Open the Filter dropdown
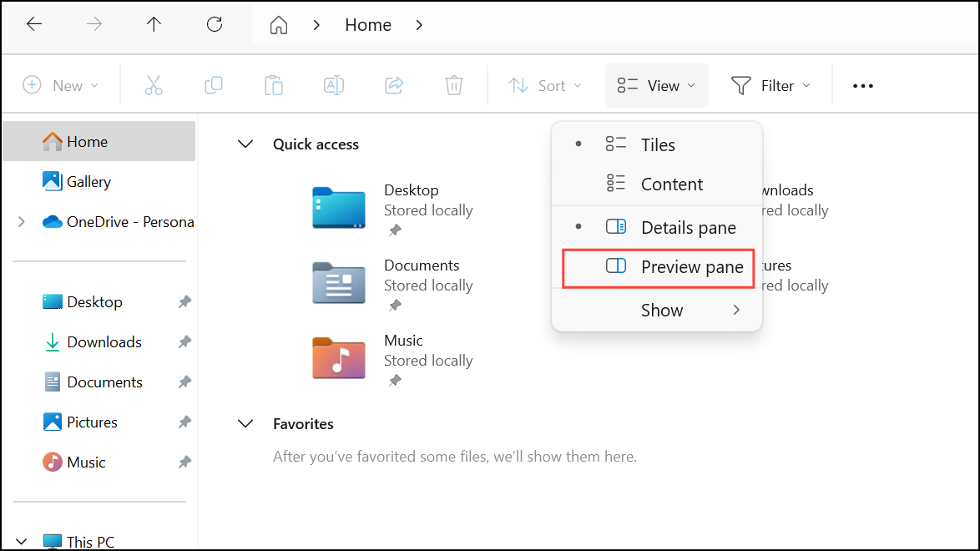This screenshot has height=551, width=980. pyautogui.click(x=770, y=84)
